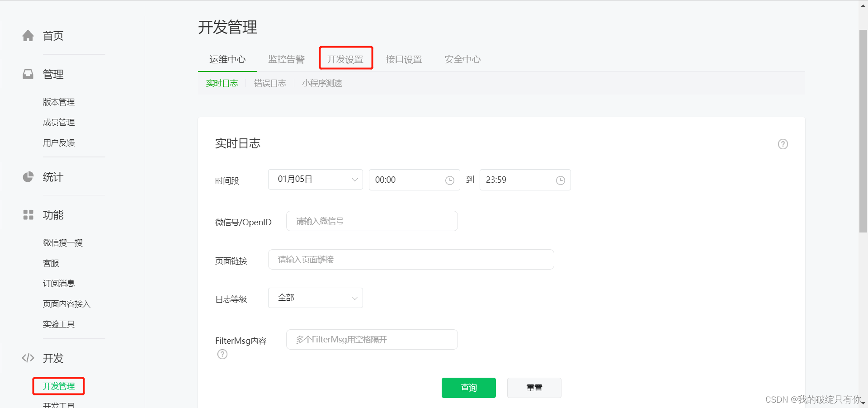This screenshot has width=868, height=408.
Task: Focus the 微信号/OpenID input field
Action: 372,221
